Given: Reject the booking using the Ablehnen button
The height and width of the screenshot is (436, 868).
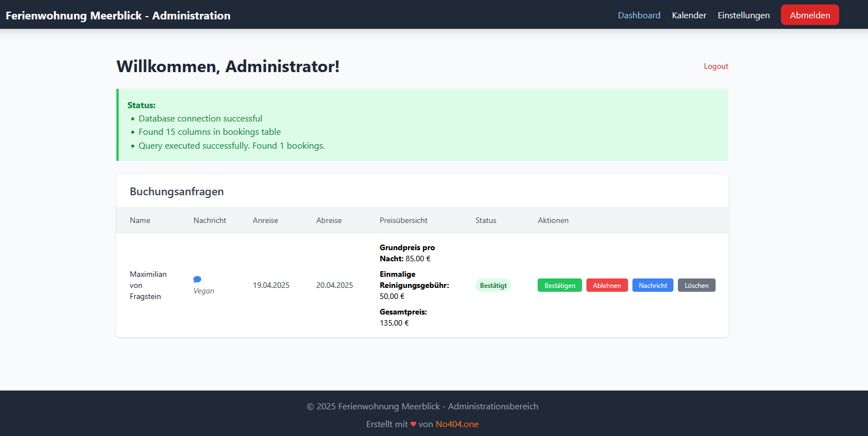Looking at the screenshot, I should pos(607,285).
